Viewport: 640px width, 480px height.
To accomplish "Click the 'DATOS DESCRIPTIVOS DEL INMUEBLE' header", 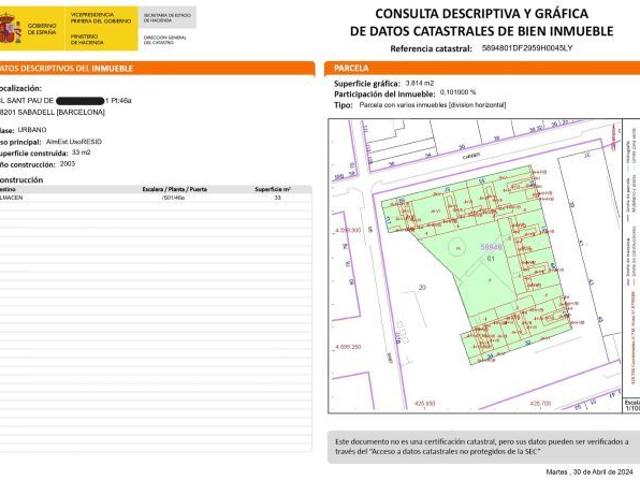I will [157, 68].
